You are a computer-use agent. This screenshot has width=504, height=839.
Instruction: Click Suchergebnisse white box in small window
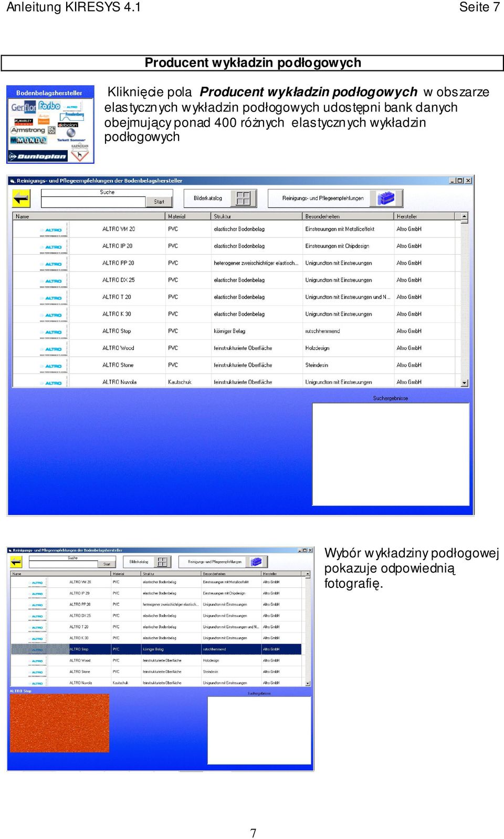pyautogui.click(x=259, y=730)
